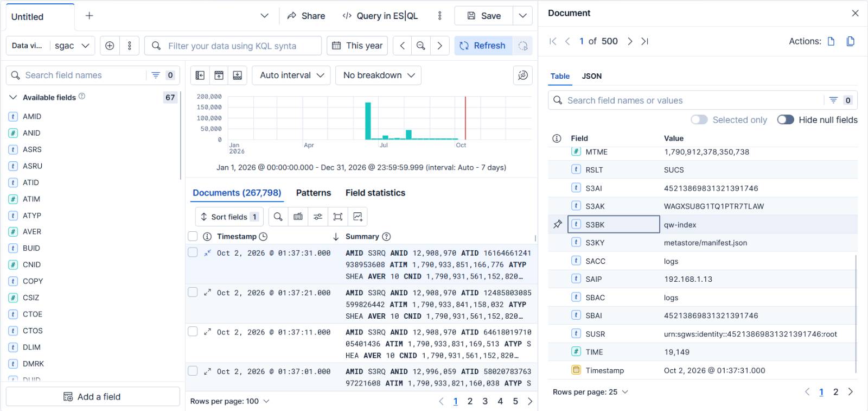Select the checkbox for the 01:37:11 row
The height and width of the screenshot is (411, 868).
(193, 331)
